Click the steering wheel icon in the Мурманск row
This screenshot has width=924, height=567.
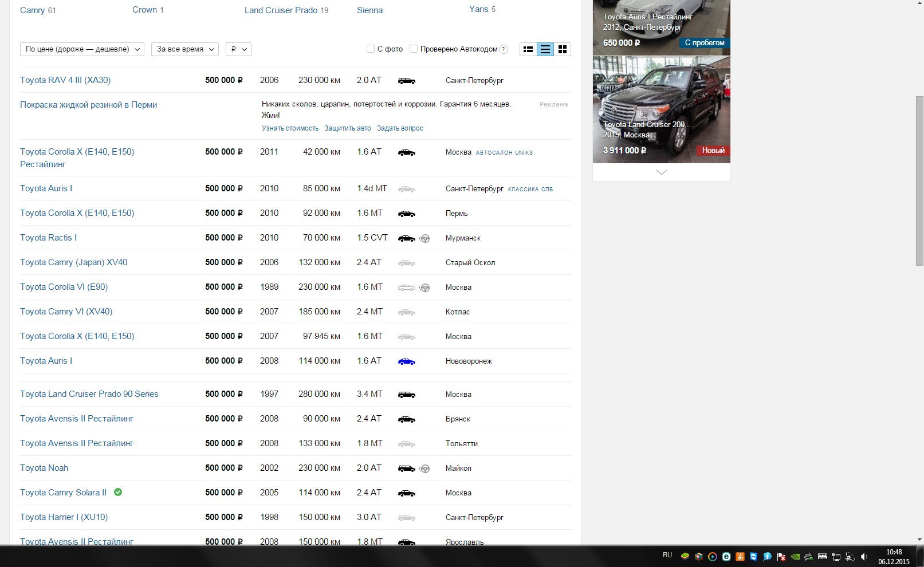point(425,238)
